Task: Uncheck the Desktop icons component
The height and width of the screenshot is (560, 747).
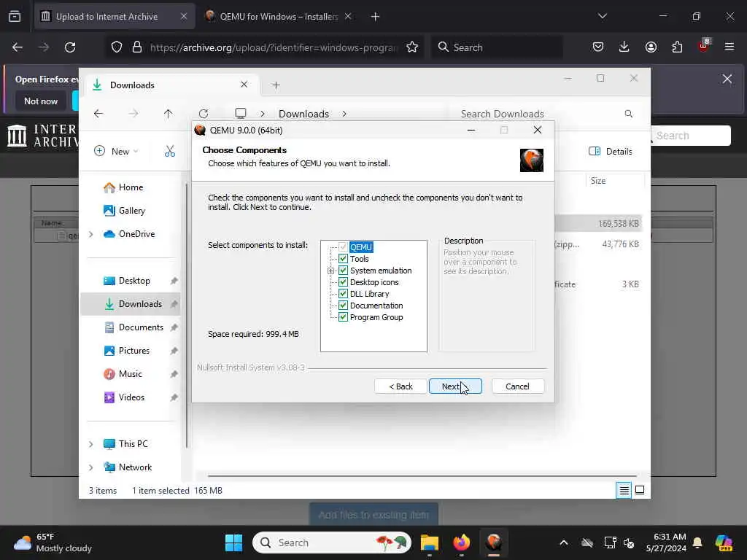Action: click(343, 282)
